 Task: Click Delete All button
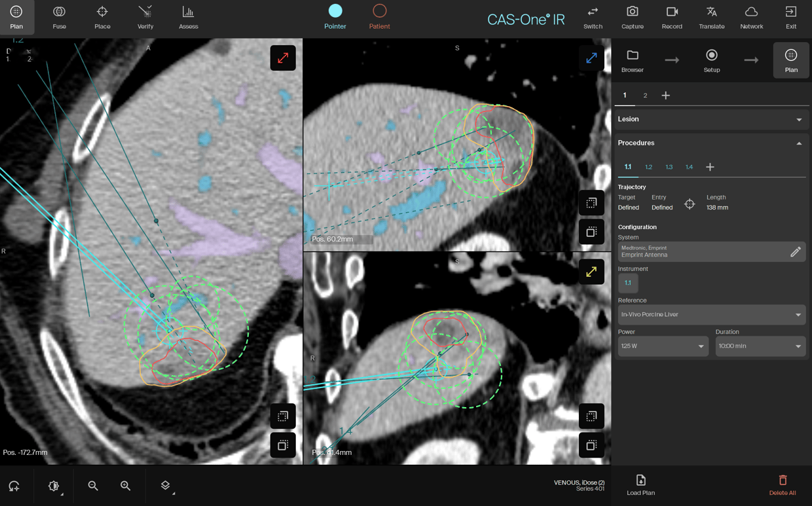coord(783,485)
